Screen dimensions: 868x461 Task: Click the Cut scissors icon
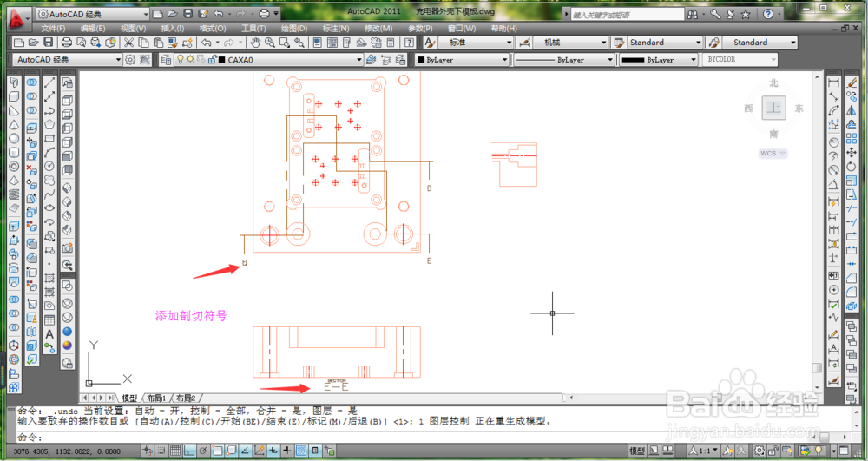click(129, 43)
